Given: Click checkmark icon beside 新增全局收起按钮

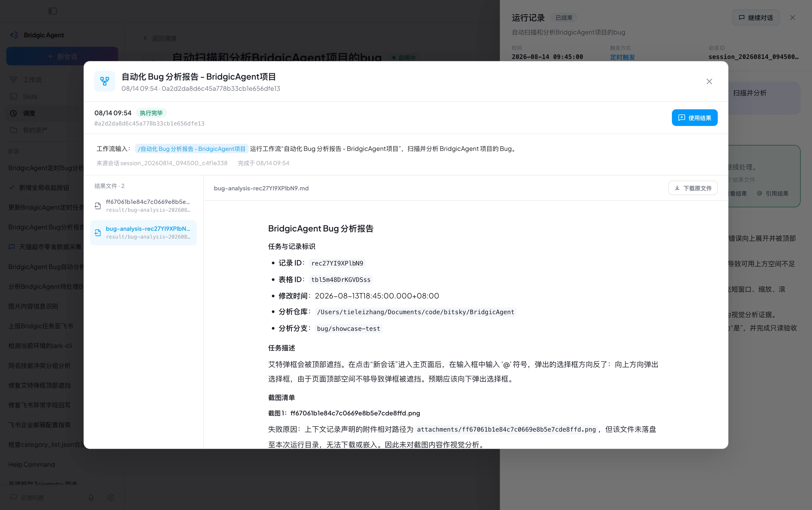Looking at the screenshot, I should (x=12, y=187).
